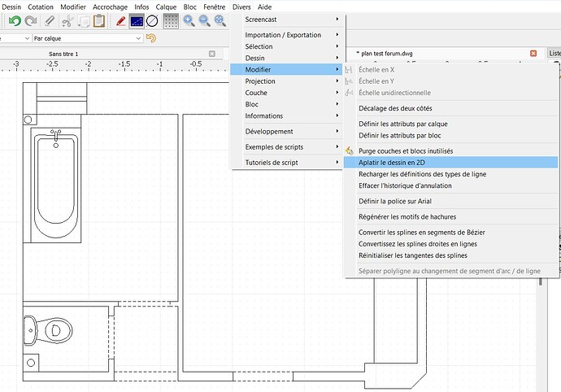Image resolution: width=561 pixels, height=392 pixels.
Task: Expand the Informations submenu
Action: [x=287, y=115]
